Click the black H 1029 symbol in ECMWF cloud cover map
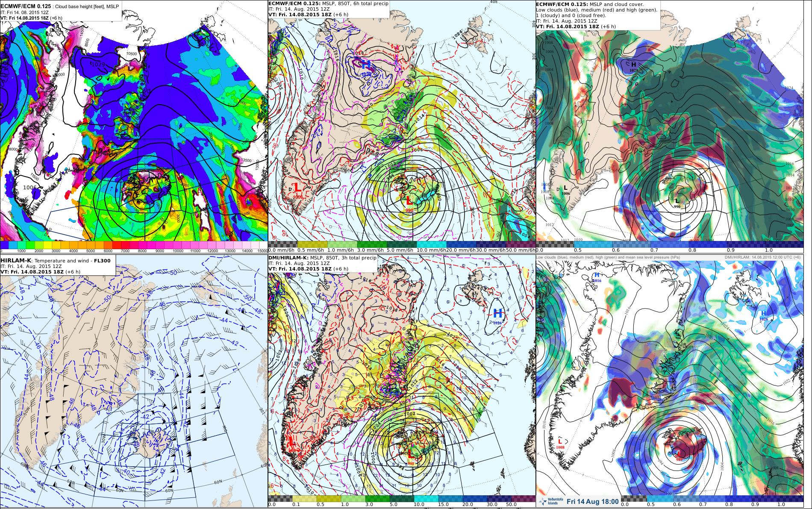812x509 pixels. pos(634,66)
